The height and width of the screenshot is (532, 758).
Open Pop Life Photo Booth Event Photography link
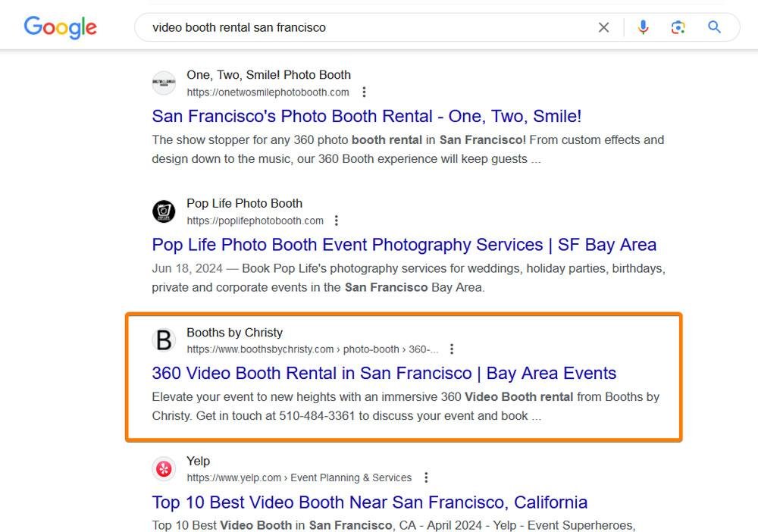point(404,245)
